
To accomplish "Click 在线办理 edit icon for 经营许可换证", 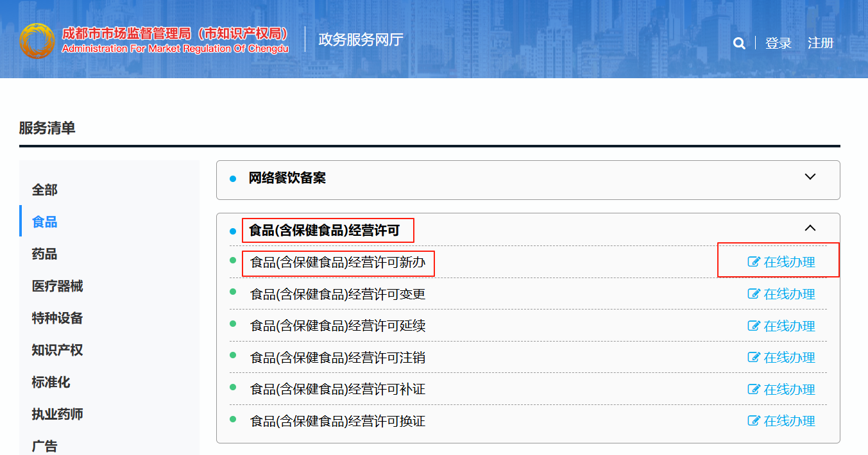I will pyautogui.click(x=754, y=421).
